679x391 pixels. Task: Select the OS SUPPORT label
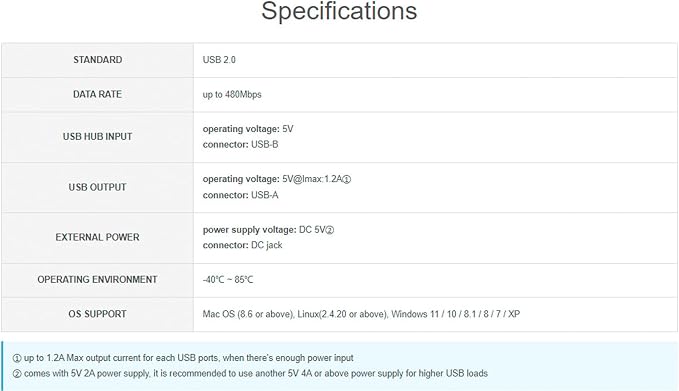tap(97, 314)
